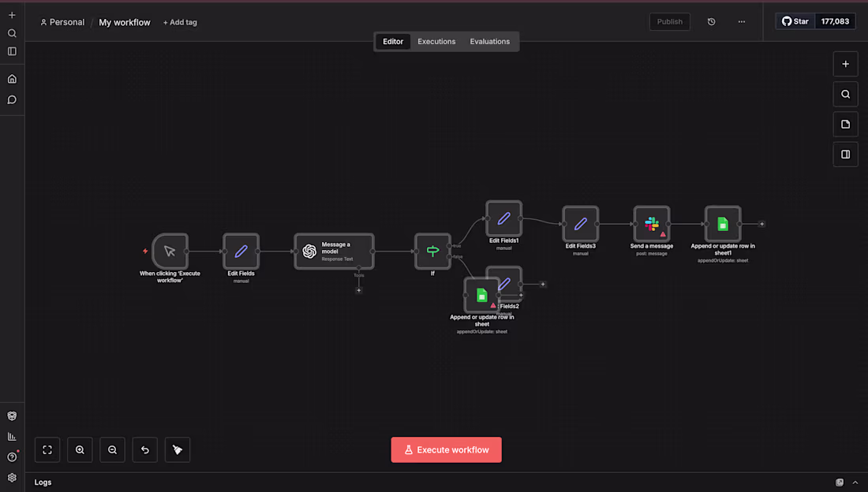
Task: Pop out the Logs panel in new window
Action: [839, 482]
